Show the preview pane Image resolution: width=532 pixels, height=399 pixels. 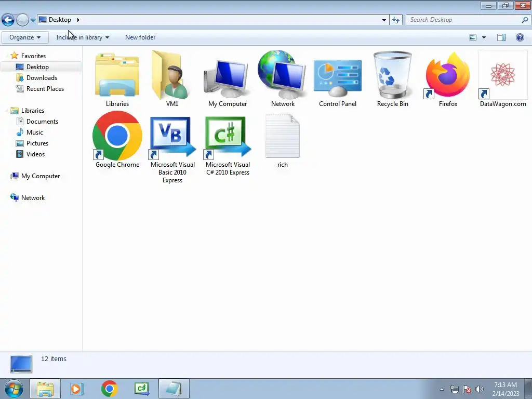(x=501, y=37)
